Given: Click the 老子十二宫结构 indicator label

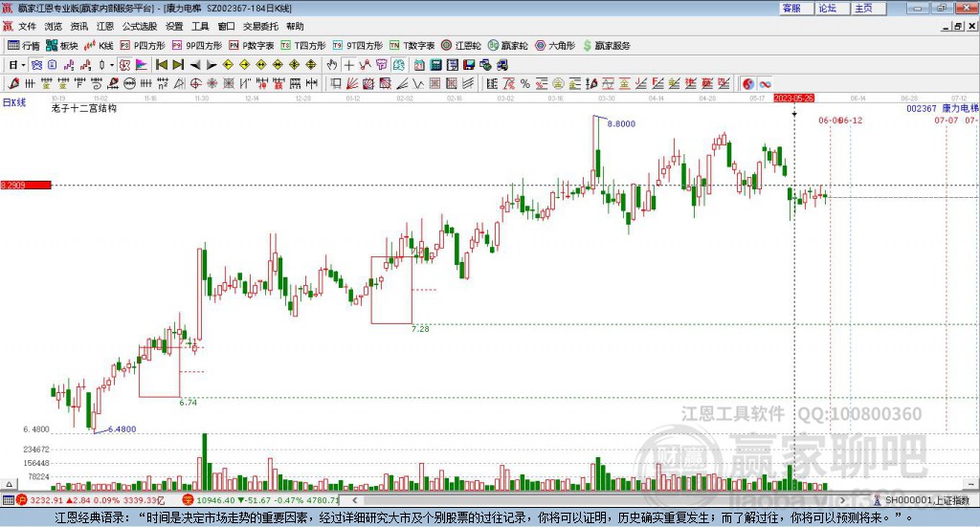Looking at the screenshot, I should 84,109.
